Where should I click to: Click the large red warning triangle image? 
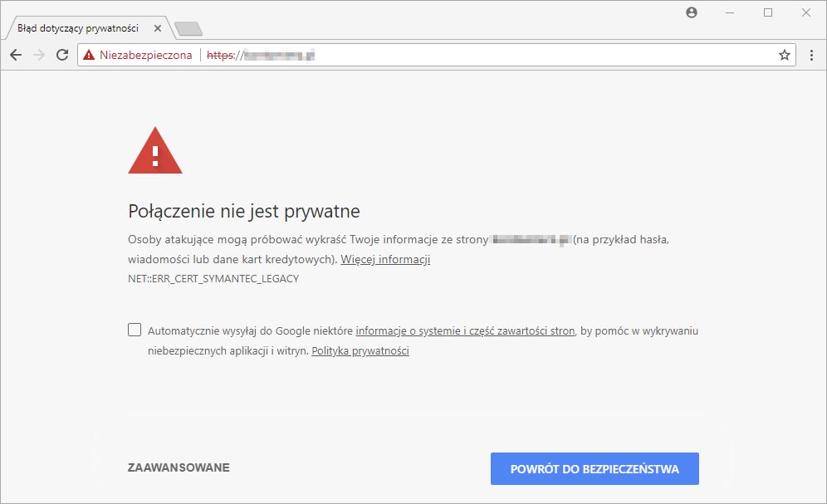155,151
